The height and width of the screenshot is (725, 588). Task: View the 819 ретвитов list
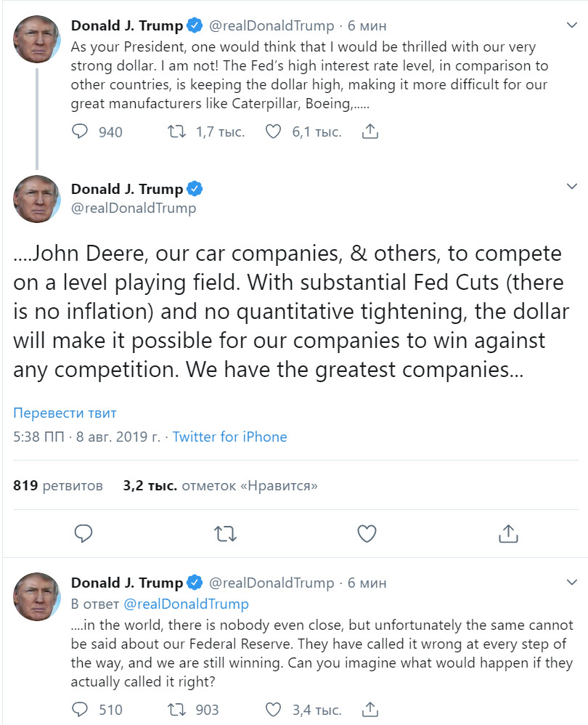point(58,485)
